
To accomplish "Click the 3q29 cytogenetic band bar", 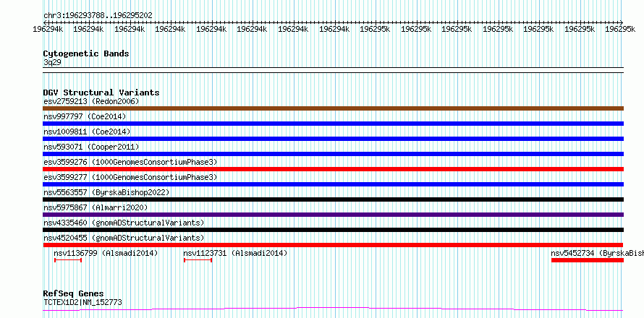I will coord(333,70).
